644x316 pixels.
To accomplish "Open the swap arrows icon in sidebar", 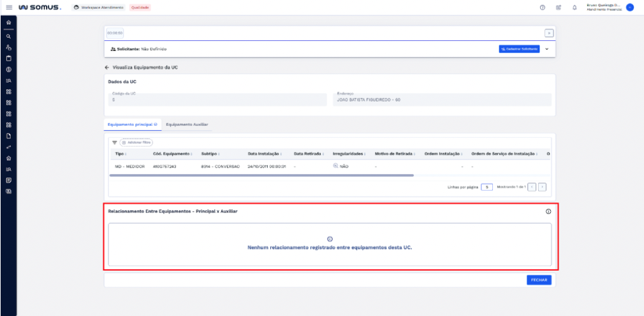I will (9, 147).
